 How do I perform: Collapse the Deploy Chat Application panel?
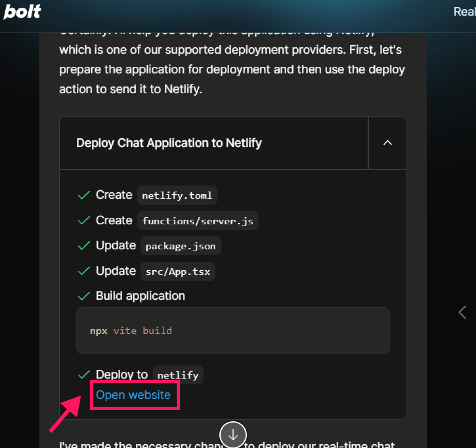coord(387,143)
